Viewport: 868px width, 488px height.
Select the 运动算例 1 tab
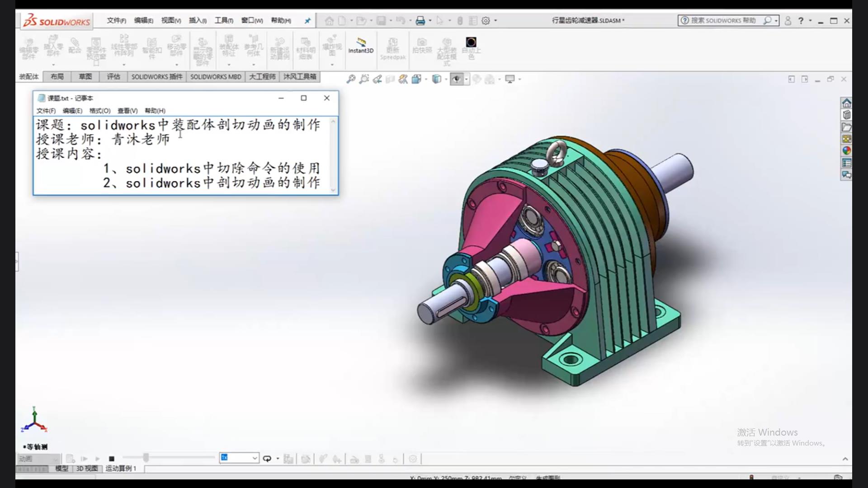tap(121, 469)
